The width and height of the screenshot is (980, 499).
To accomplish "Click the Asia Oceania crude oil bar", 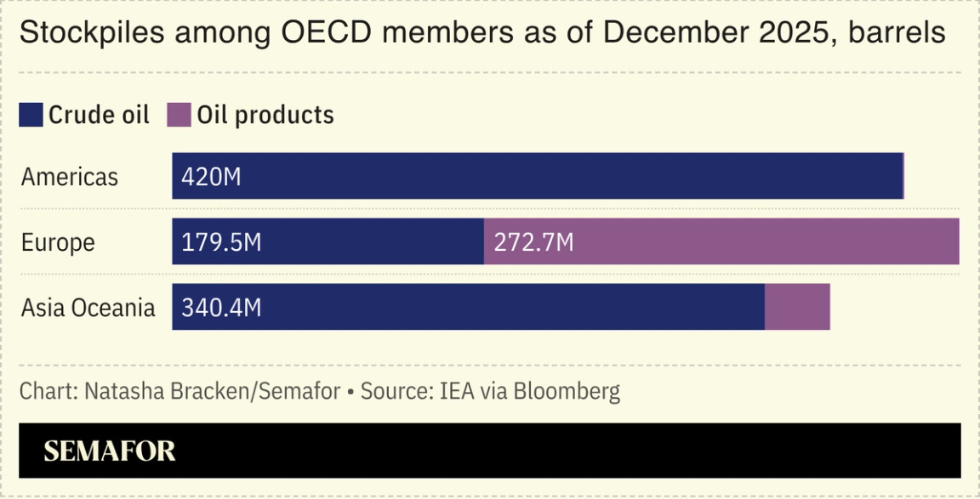I will point(510,307).
